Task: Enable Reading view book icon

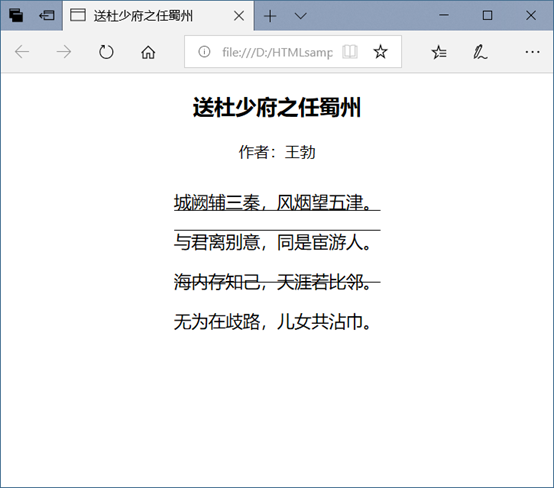Action: tap(350, 52)
